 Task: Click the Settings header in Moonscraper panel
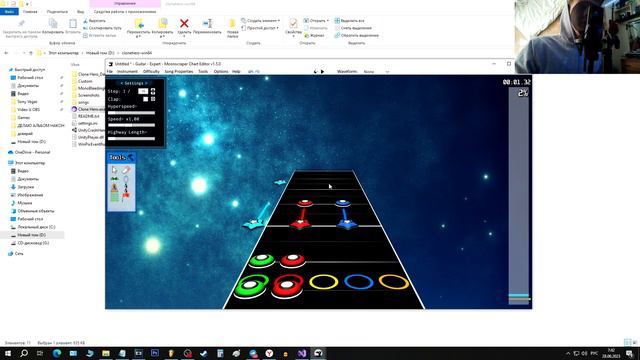[x=134, y=83]
